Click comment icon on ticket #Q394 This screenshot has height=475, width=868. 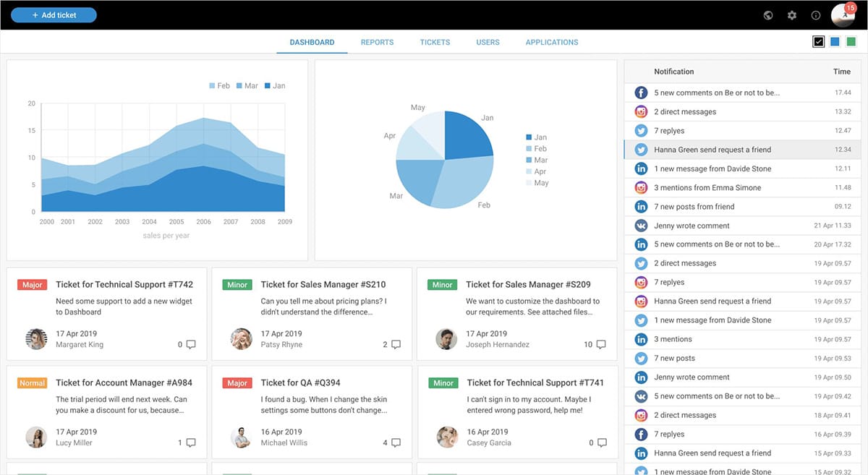coord(396,442)
